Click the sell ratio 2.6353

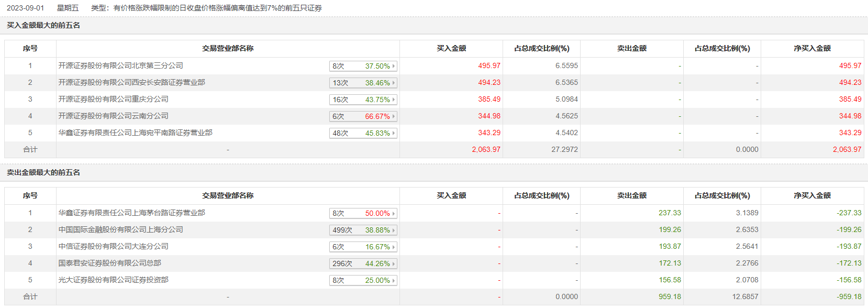point(747,229)
